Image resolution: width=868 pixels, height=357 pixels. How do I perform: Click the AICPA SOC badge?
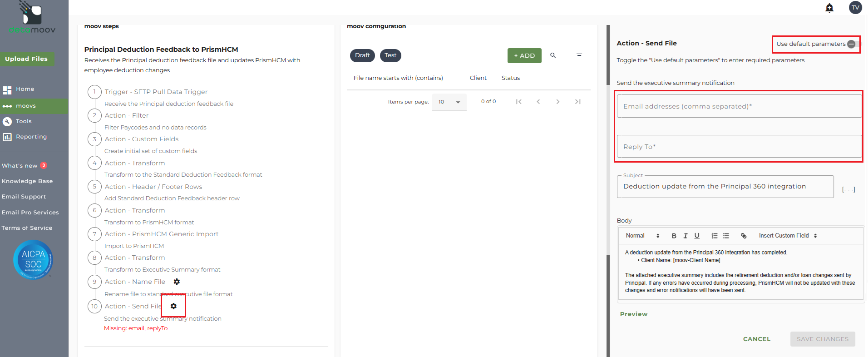33,259
